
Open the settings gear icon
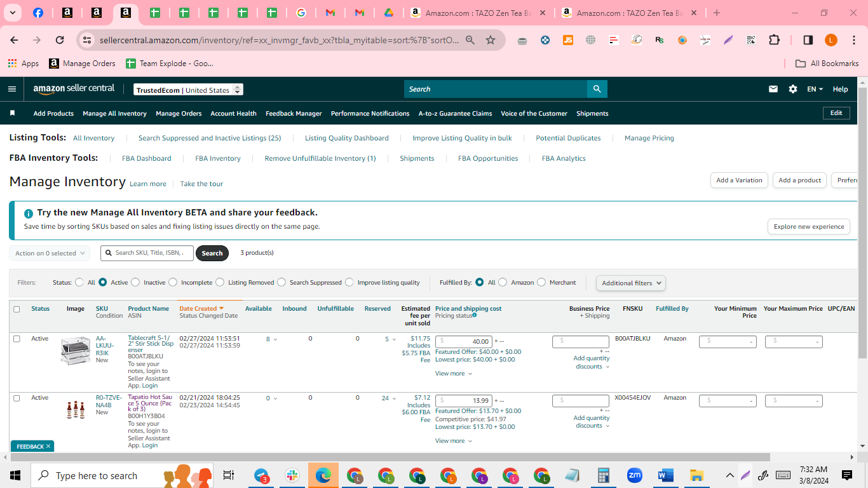[x=793, y=89]
